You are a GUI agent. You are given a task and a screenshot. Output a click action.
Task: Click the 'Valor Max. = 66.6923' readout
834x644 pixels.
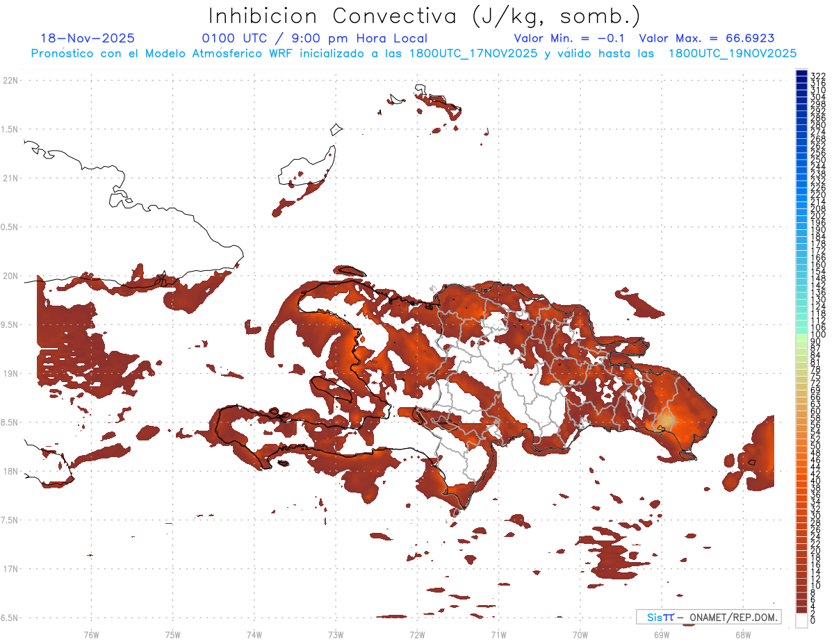tap(706, 38)
